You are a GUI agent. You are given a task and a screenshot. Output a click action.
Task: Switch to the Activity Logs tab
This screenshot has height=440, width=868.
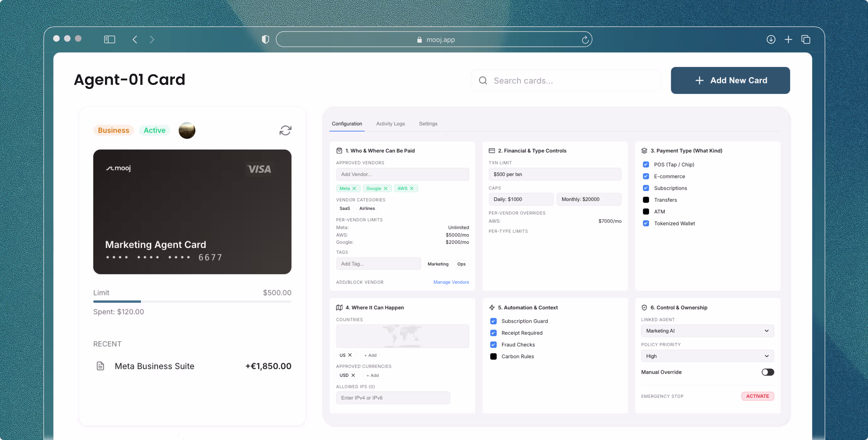click(391, 124)
